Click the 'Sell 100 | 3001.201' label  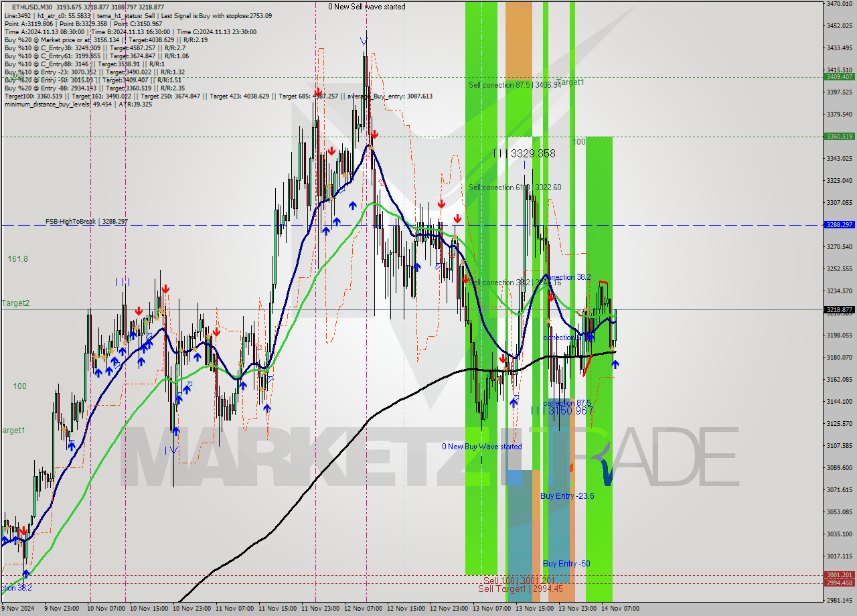click(519, 581)
